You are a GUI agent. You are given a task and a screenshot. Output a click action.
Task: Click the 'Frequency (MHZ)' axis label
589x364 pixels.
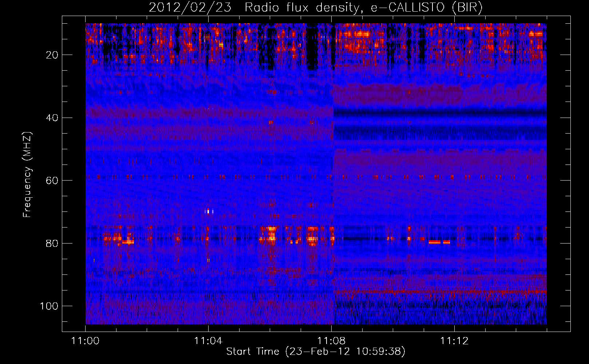coord(27,174)
